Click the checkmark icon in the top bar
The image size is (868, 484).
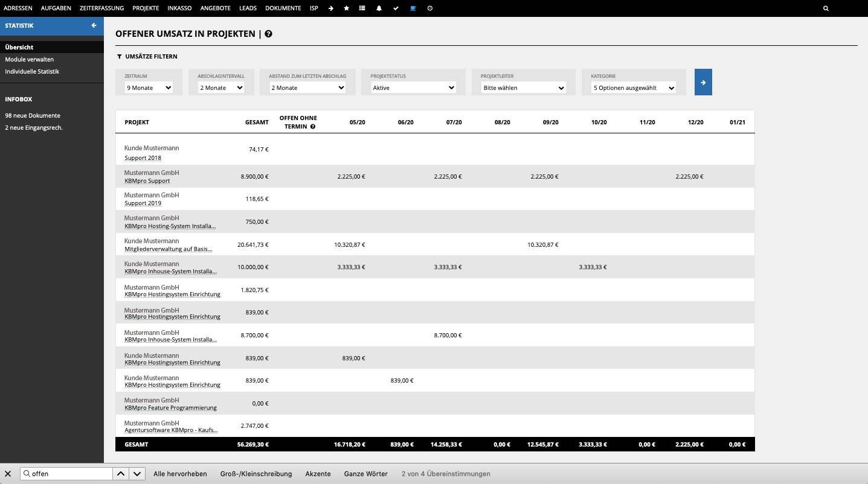395,8
